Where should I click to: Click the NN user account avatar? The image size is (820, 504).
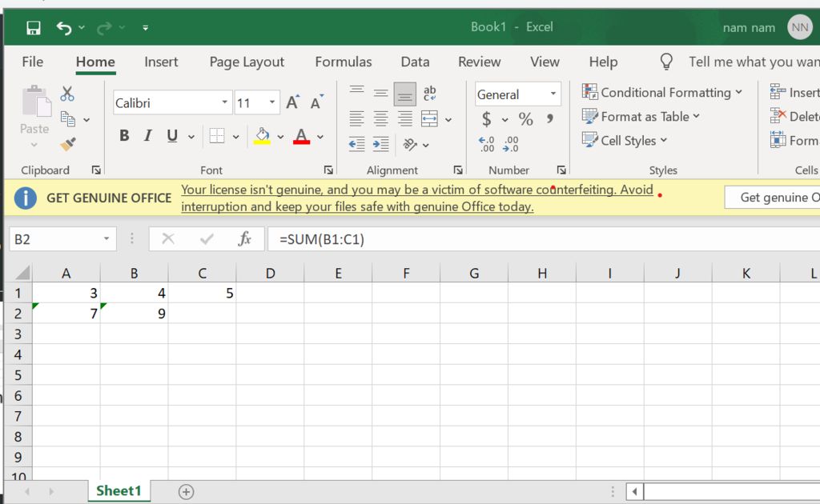click(800, 27)
